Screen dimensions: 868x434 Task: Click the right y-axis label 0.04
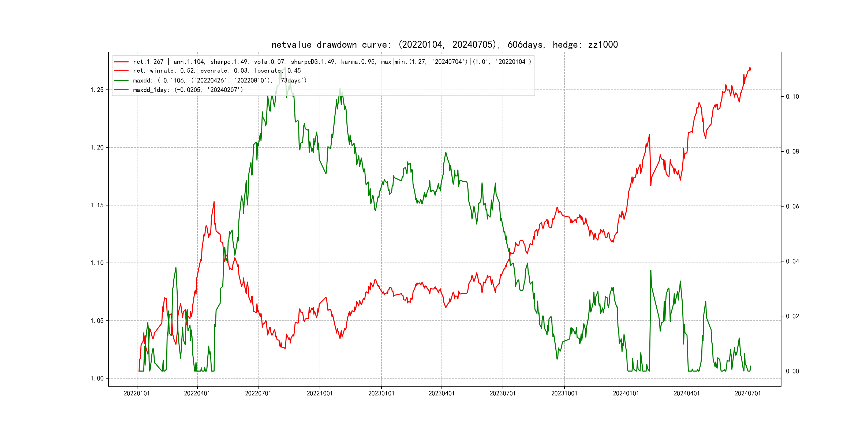tap(792, 261)
